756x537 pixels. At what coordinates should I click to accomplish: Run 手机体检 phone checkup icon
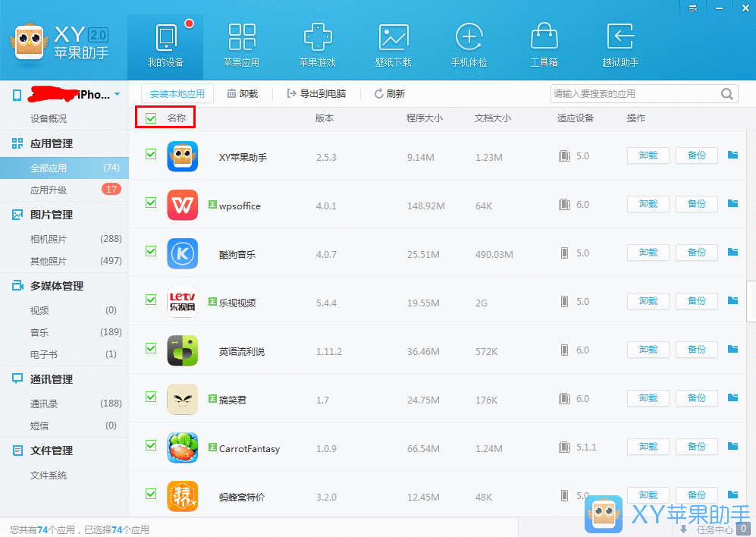469,36
